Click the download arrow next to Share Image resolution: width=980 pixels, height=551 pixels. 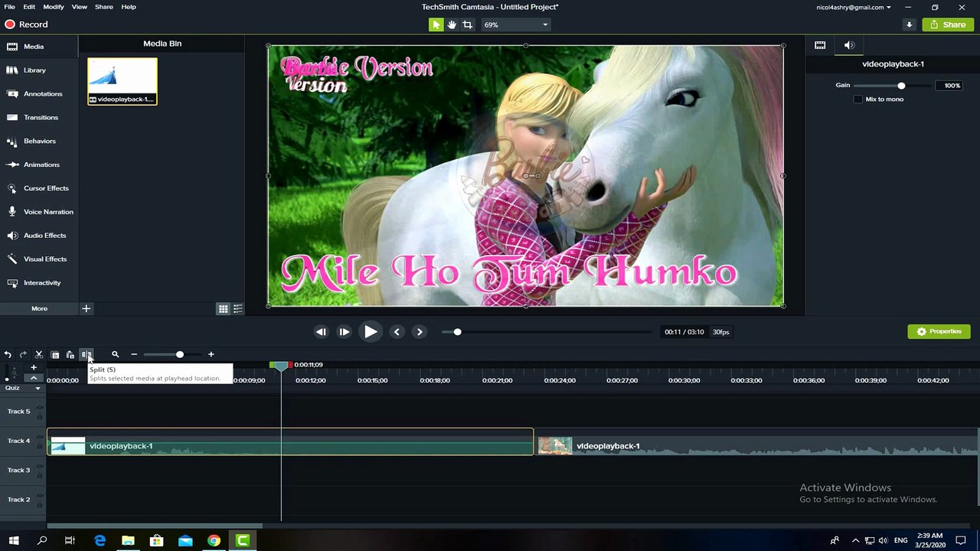(909, 24)
